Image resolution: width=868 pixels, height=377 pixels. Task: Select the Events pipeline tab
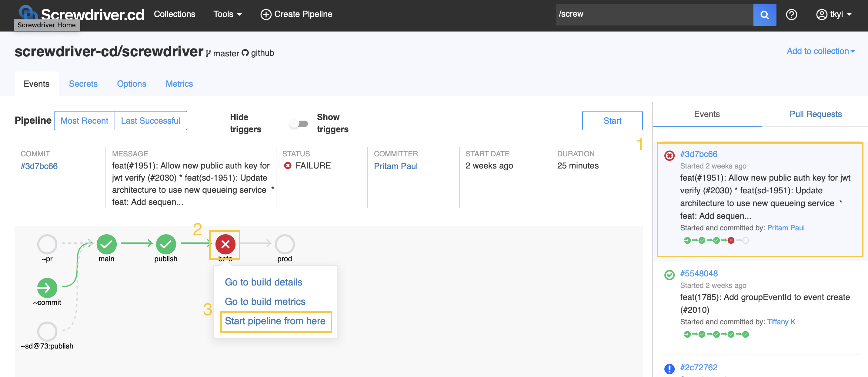36,84
